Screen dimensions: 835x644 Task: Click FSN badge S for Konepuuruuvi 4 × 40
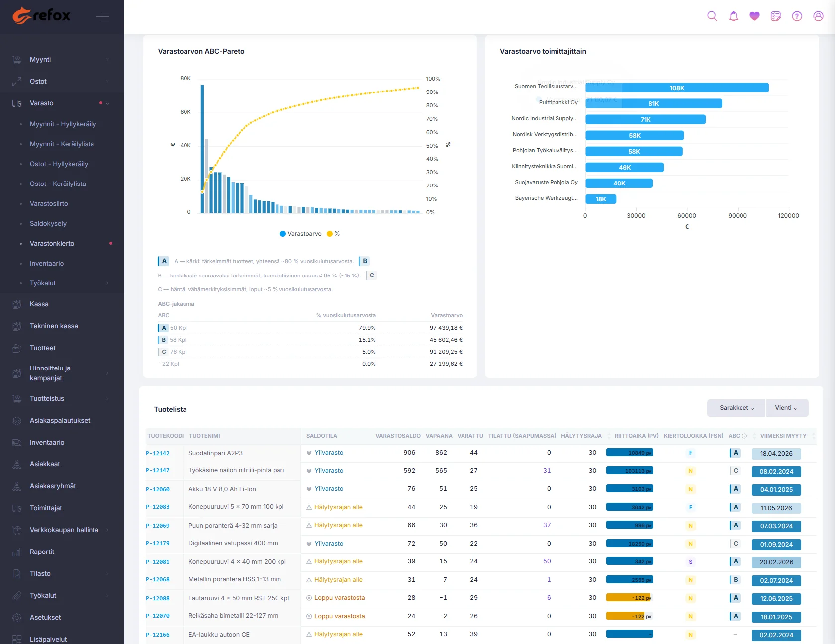point(690,562)
